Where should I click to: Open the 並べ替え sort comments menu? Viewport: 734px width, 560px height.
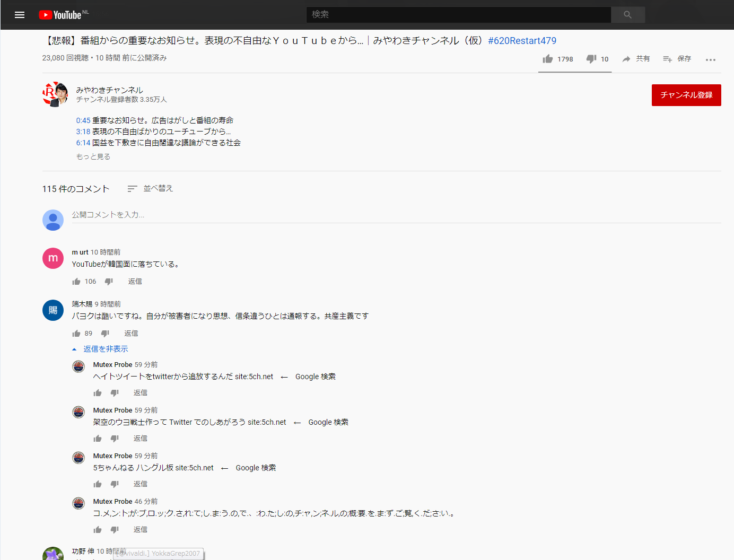[150, 188]
